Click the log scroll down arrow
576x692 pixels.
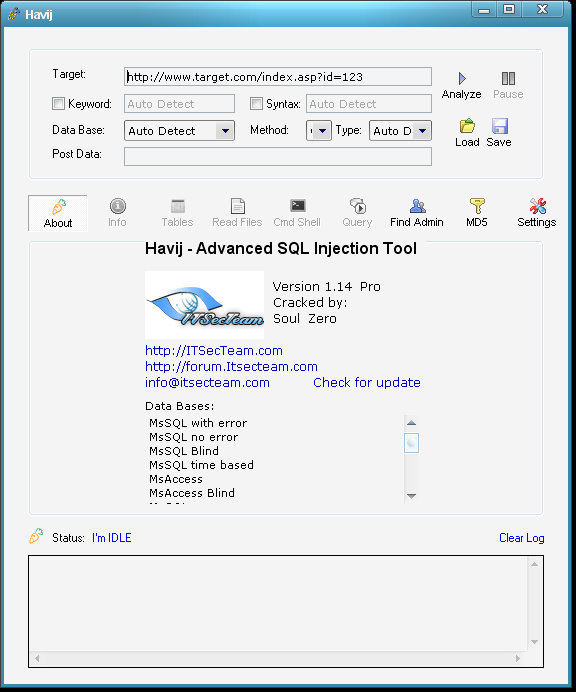coord(535,642)
